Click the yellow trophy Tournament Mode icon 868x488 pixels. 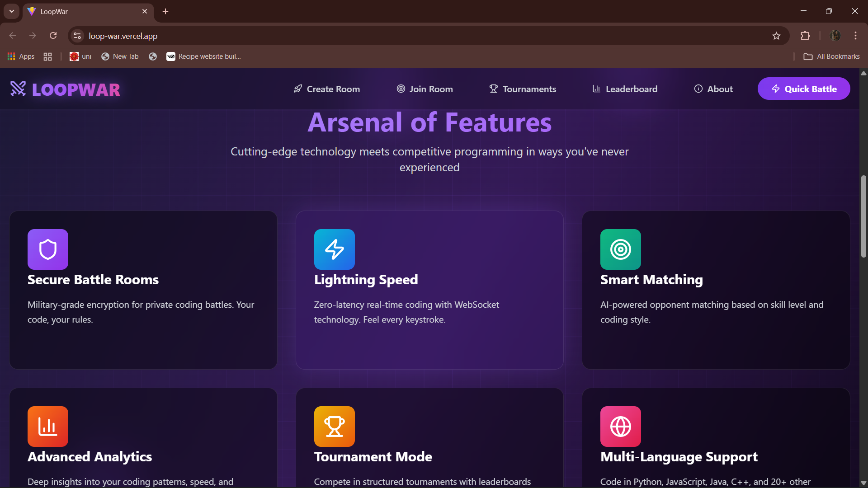(x=335, y=427)
